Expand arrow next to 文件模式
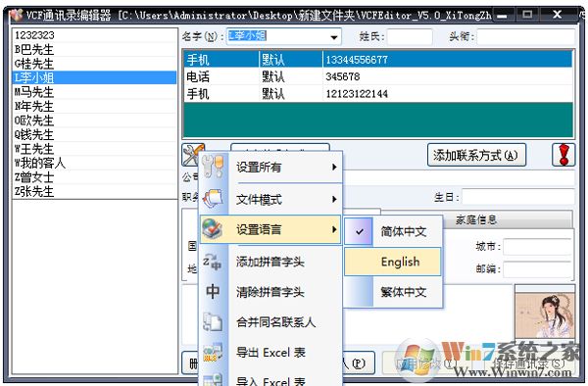The image size is (588, 386). [x=334, y=200]
